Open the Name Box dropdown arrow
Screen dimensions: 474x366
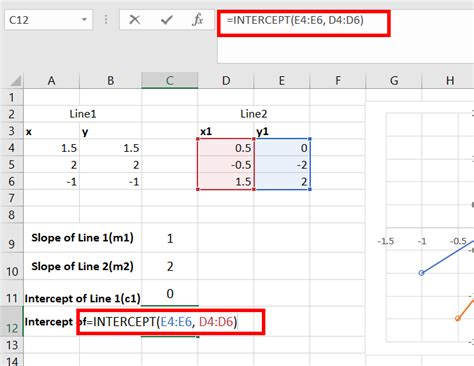coord(84,20)
